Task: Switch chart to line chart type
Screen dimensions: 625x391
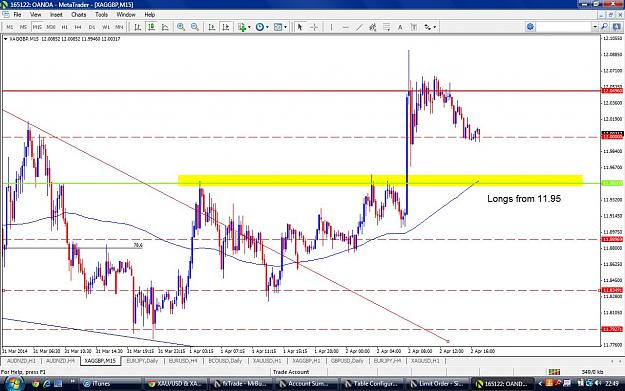Action: [165, 27]
